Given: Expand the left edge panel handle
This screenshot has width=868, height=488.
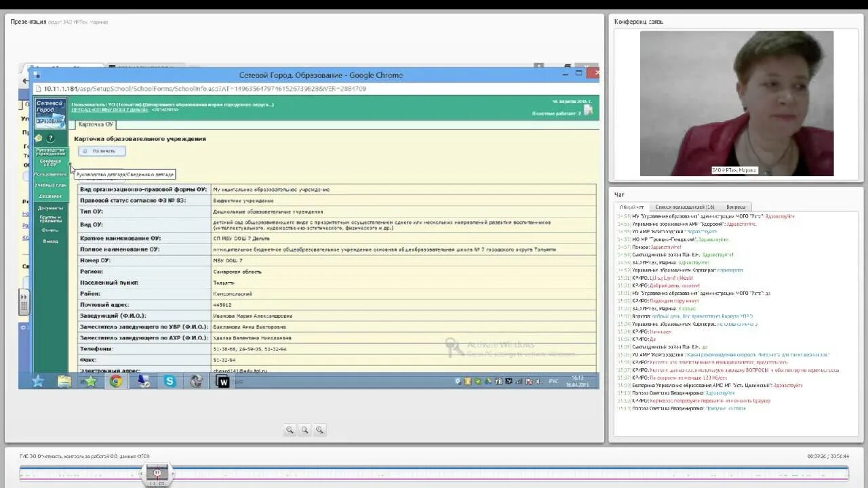Looking at the screenshot, I should coord(24,302).
